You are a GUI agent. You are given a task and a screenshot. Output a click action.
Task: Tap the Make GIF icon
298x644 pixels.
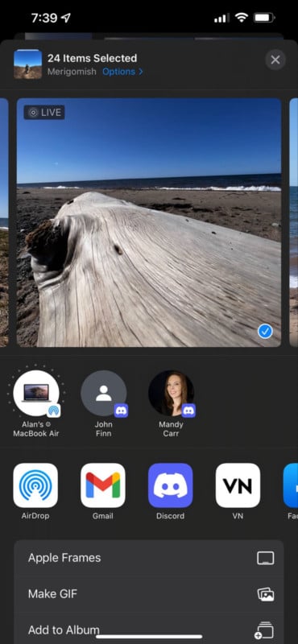coord(266,594)
